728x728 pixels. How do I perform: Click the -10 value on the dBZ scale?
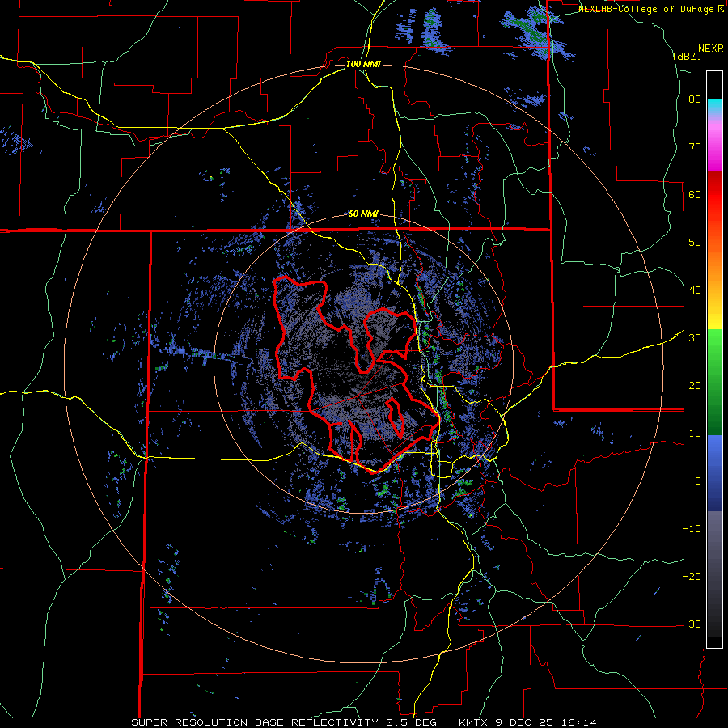click(x=692, y=529)
